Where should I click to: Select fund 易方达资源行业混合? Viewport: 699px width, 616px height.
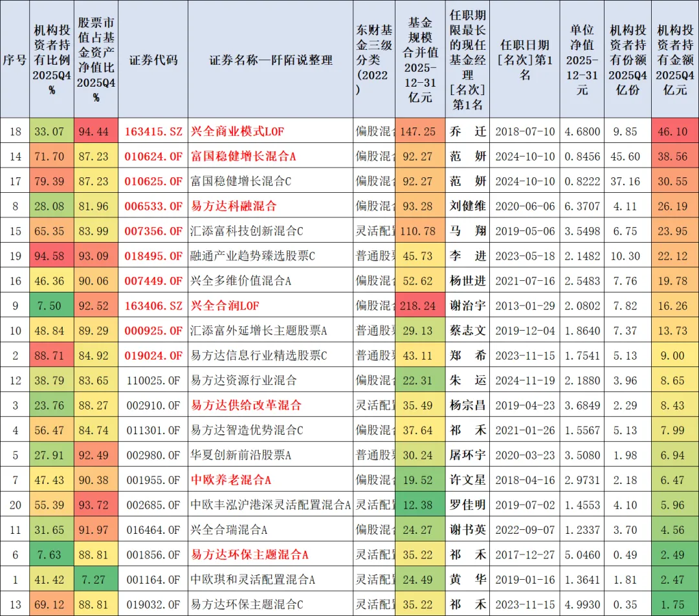pyautogui.click(x=243, y=380)
